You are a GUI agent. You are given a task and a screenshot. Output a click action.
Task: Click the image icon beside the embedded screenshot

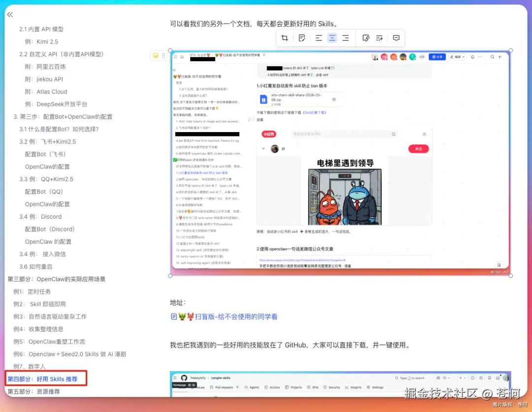[157, 55]
